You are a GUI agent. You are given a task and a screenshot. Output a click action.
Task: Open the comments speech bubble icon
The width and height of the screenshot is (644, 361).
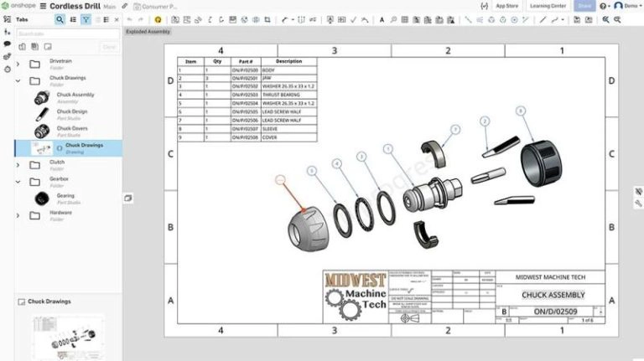8,44
